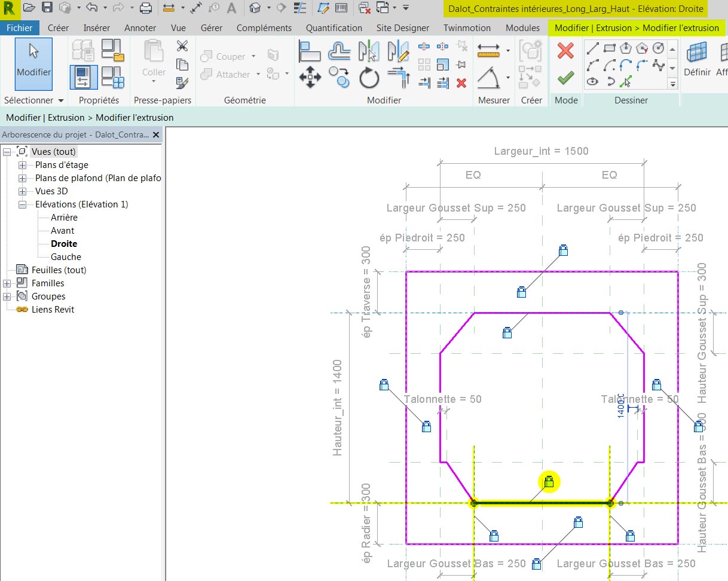Choose the Cercle tool in Dessiner
Viewport: 728px width, 581px height.
[657, 48]
